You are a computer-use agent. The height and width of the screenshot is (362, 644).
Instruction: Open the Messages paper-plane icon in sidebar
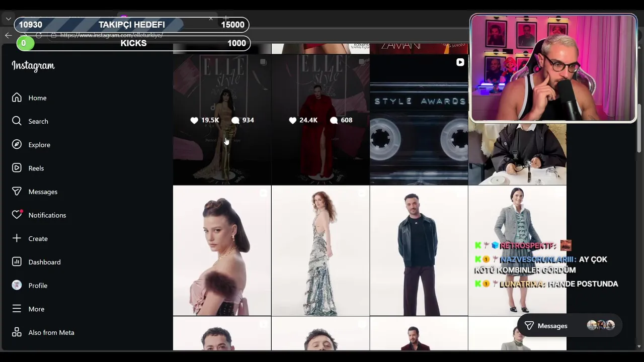click(17, 192)
